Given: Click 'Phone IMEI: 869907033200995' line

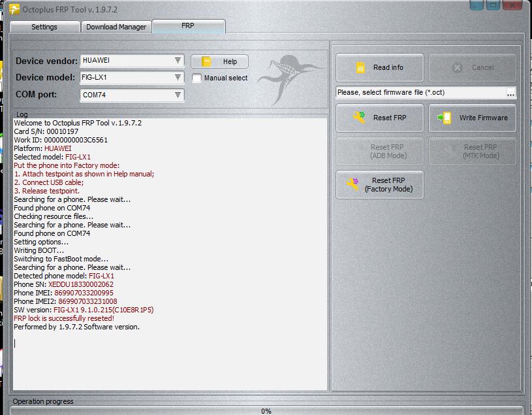Looking at the screenshot, I should click(64, 293).
